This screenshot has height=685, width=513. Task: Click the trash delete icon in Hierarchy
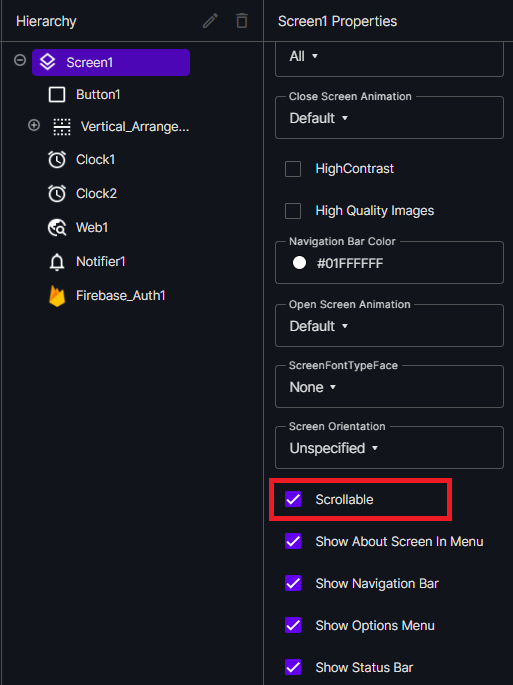click(x=242, y=21)
